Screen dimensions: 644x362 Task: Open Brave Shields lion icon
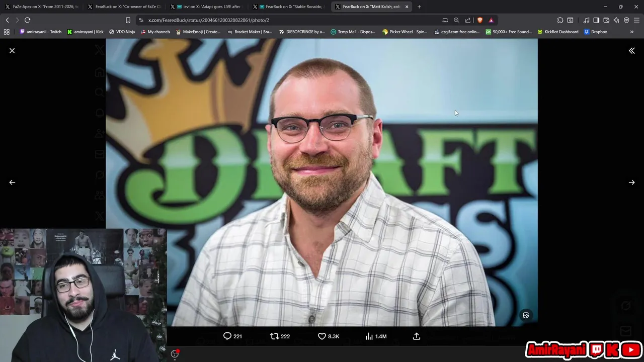click(x=480, y=20)
